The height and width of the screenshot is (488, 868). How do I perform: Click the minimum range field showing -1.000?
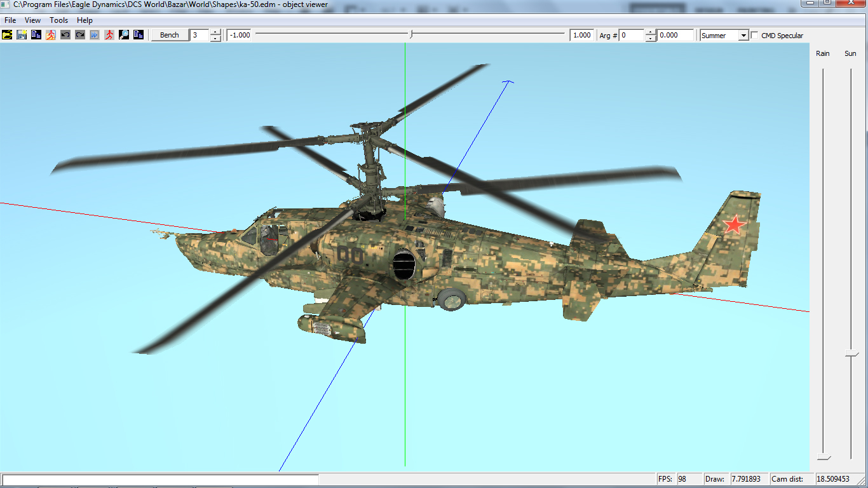point(240,36)
